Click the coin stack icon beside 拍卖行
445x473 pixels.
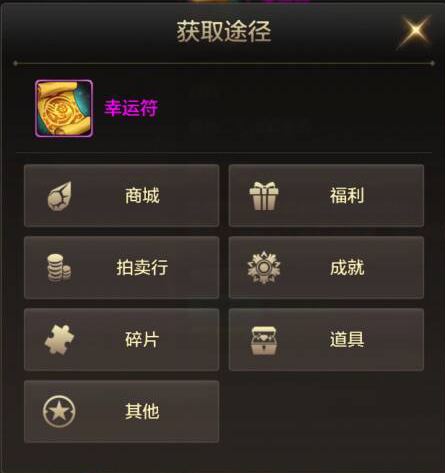(59, 268)
